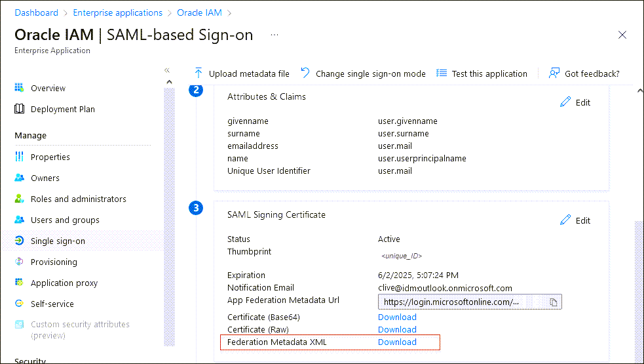Collapse the left navigation menu
Image resolution: width=644 pixels, height=364 pixels.
(x=167, y=70)
